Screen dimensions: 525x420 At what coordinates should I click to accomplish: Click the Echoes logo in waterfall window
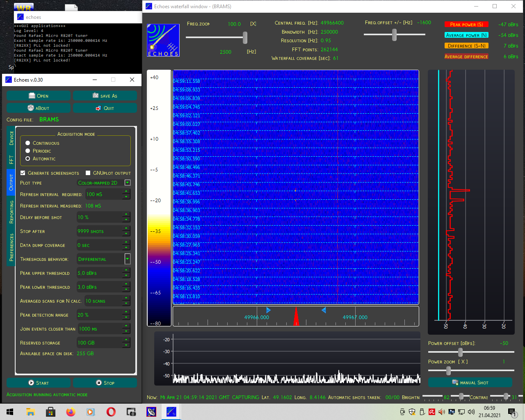coord(163,40)
